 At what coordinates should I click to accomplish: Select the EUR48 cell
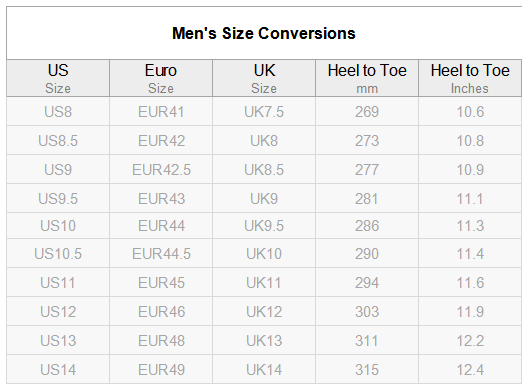point(161,341)
